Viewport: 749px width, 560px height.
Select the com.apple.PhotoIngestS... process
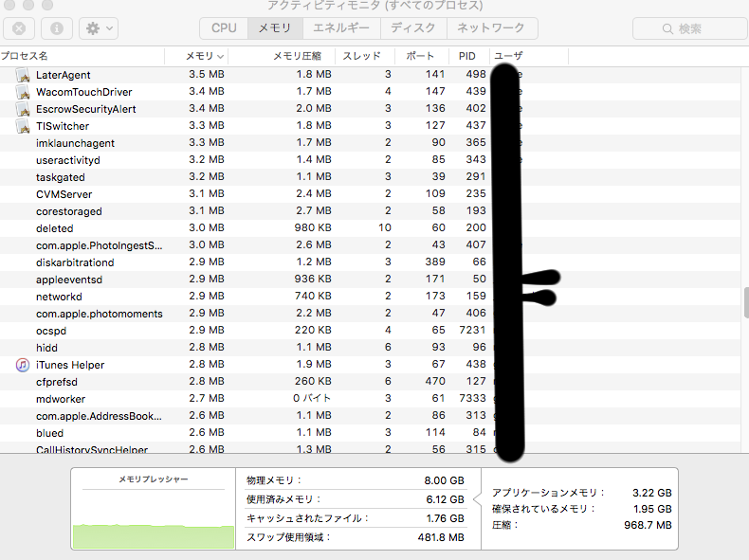point(99,245)
